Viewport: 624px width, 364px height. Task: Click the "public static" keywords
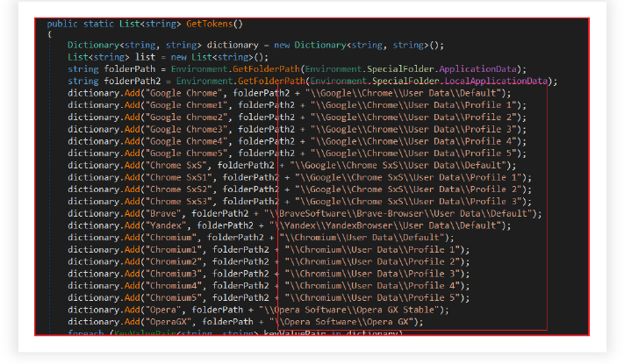pyautogui.click(x=81, y=24)
